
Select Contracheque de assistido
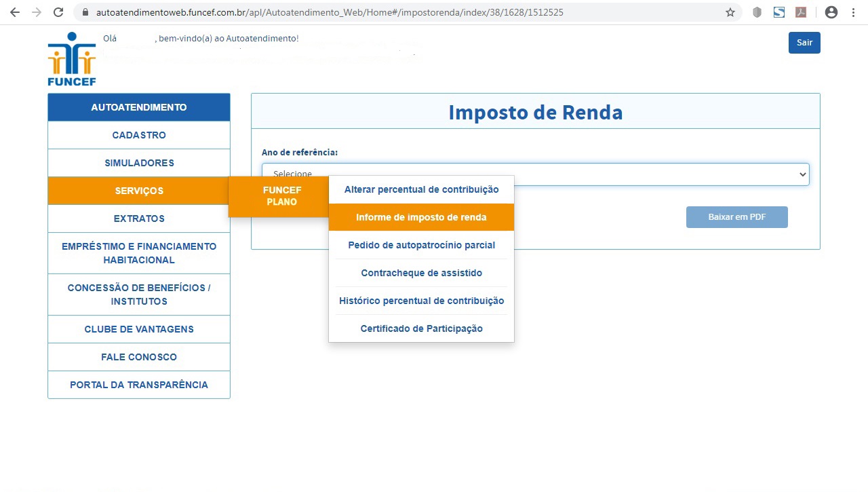tap(421, 273)
